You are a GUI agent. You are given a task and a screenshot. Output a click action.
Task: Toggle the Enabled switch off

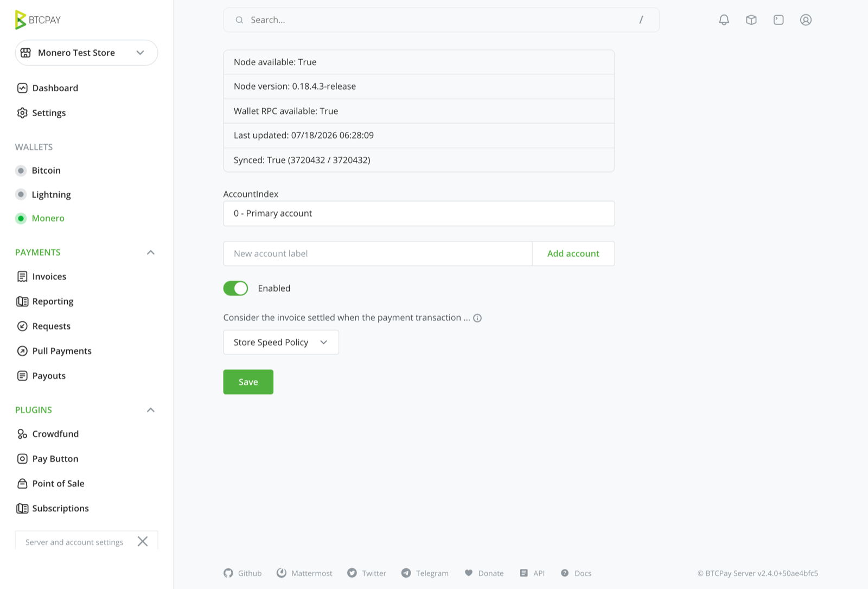(x=235, y=288)
